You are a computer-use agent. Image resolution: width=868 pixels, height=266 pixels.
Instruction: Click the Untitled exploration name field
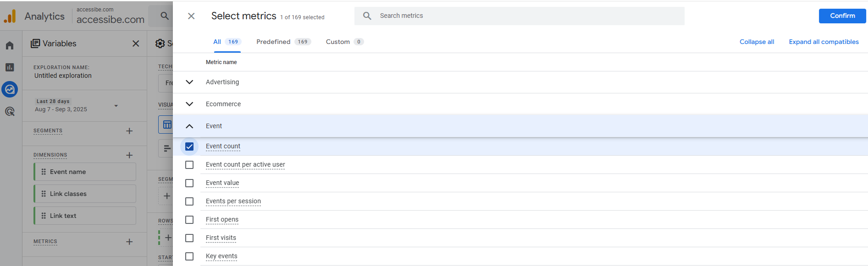(x=63, y=76)
